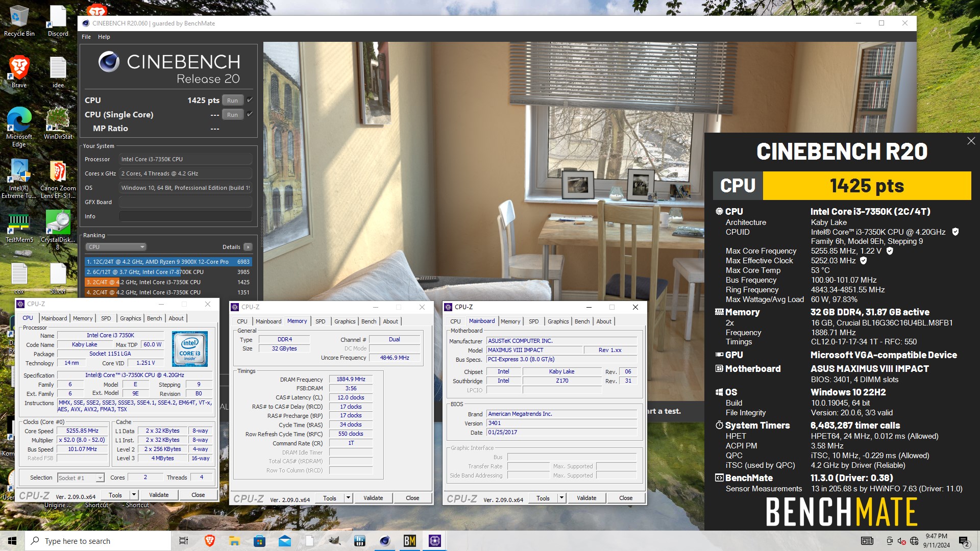Click Validate in the left CPU-Z window

(159, 495)
